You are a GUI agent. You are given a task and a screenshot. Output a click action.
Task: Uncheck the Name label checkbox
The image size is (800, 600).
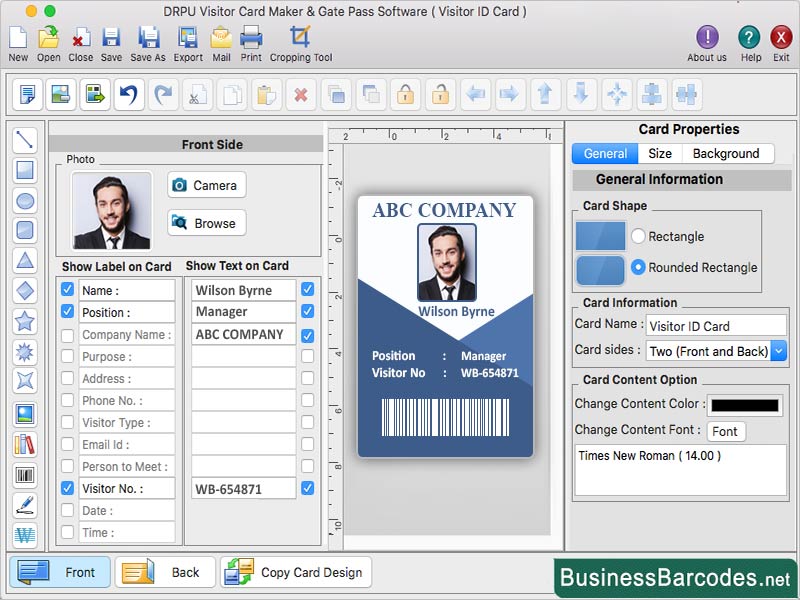66,289
